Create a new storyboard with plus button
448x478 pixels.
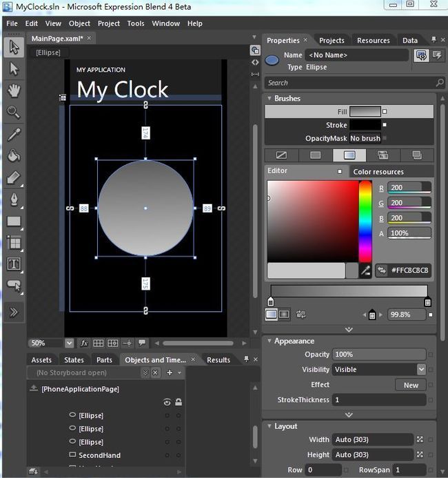pos(170,372)
